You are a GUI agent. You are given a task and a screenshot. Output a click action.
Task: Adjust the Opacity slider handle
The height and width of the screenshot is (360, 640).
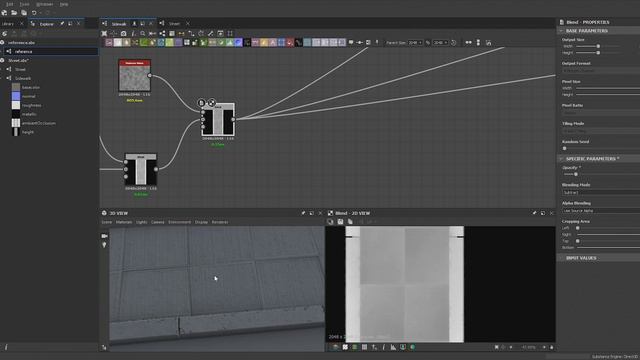coord(576,174)
